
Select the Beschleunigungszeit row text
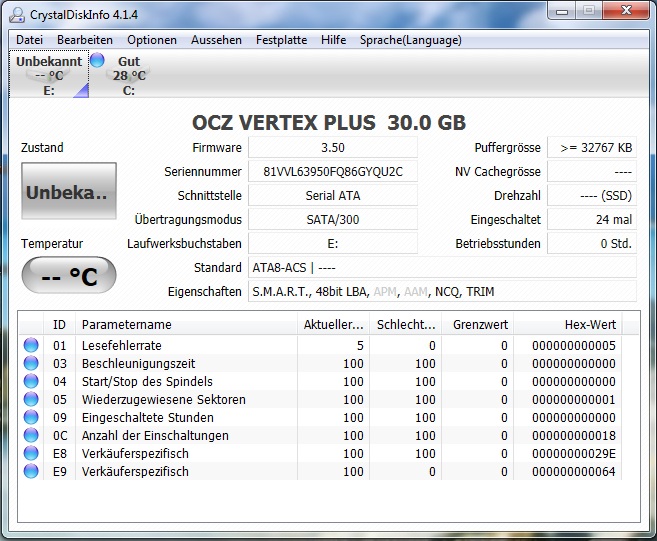[138, 363]
